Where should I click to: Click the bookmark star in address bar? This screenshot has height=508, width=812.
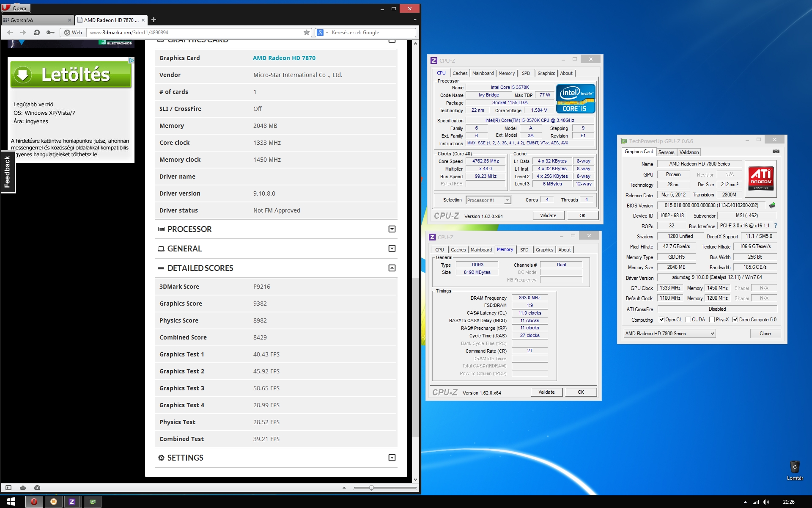tap(307, 33)
